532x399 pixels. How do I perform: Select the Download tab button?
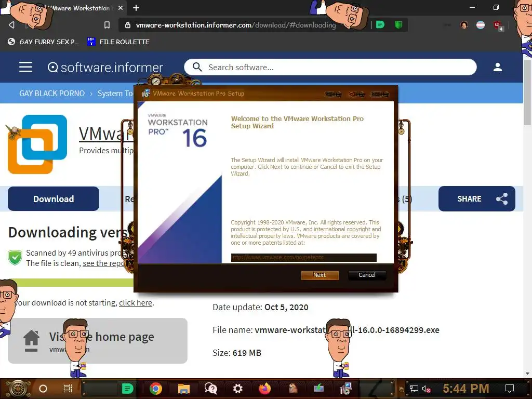pyautogui.click(x=54, y=199)
